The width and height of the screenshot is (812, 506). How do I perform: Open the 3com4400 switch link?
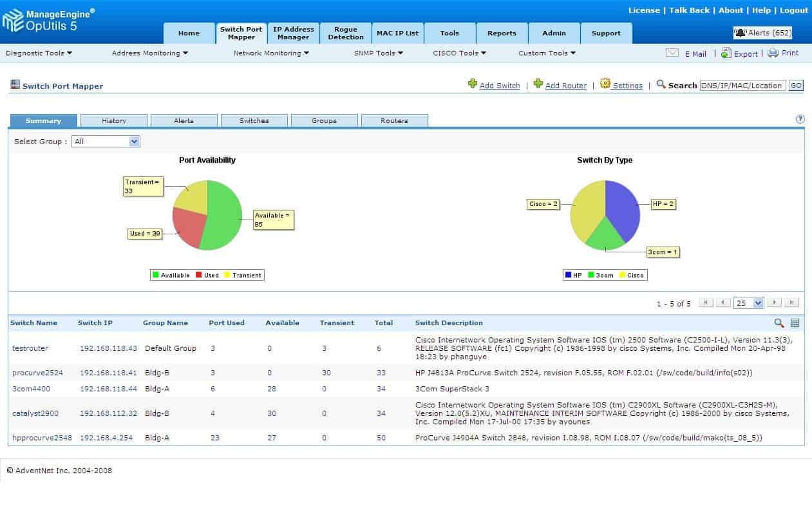pyautogui.click(x=31, y=389)
